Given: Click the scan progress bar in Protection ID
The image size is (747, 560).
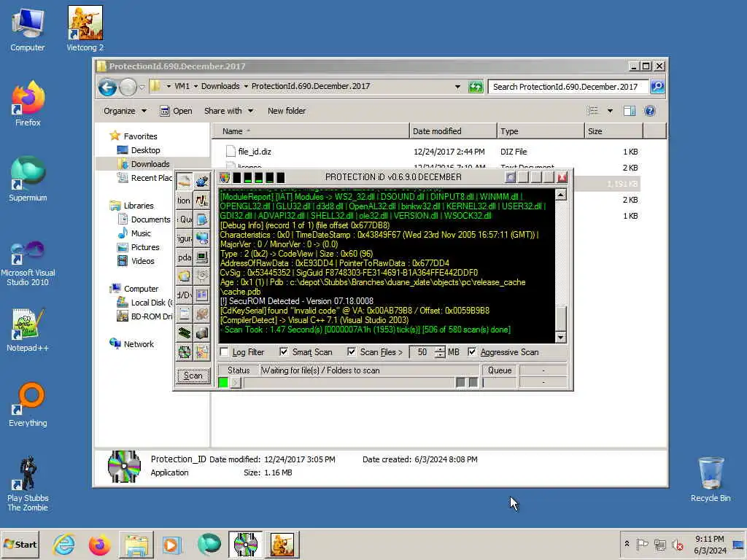Looking at the screenshot, I should click(x=349, y=382).
